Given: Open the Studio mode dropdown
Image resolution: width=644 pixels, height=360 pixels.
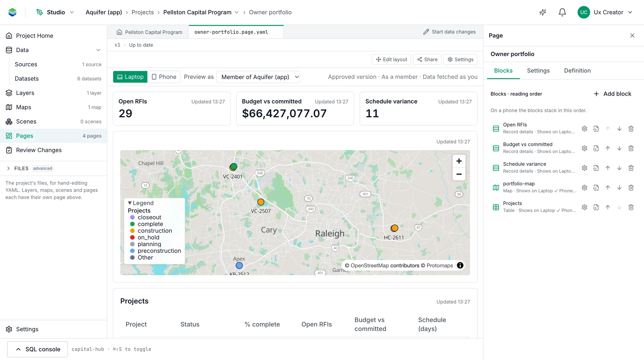Looking at the screenshot, I should tap(55, 12).
